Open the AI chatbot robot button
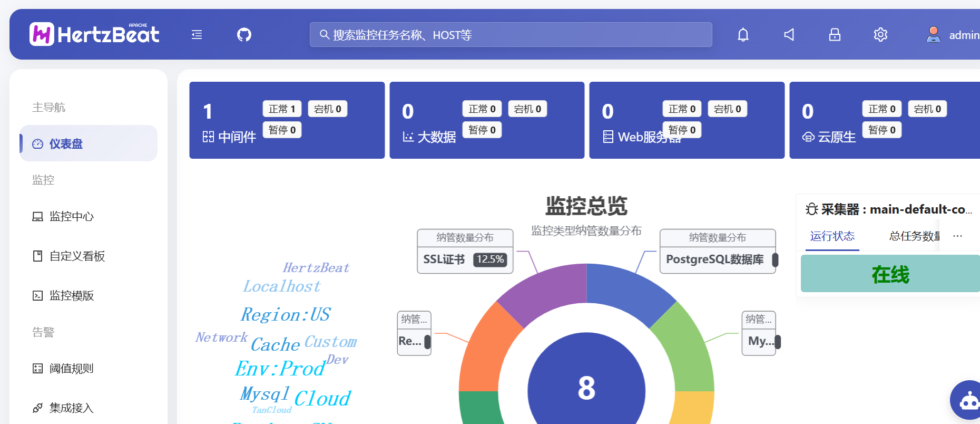 click(967, 400)
